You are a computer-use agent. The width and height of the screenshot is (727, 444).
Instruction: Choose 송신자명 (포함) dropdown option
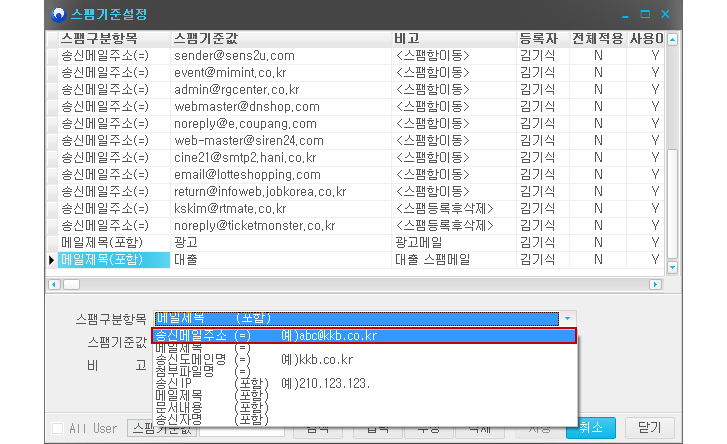pyautogui.click(x=364, y=419)
